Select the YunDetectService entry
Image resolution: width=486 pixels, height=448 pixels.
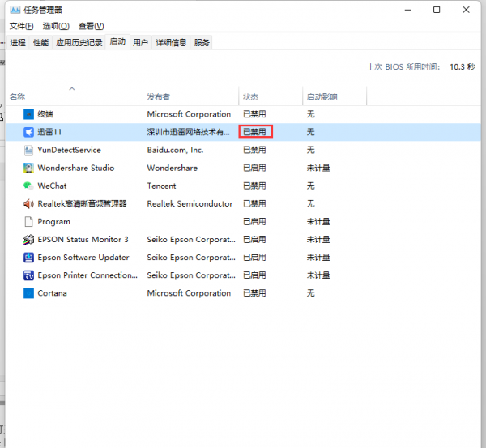pos(69,151)
